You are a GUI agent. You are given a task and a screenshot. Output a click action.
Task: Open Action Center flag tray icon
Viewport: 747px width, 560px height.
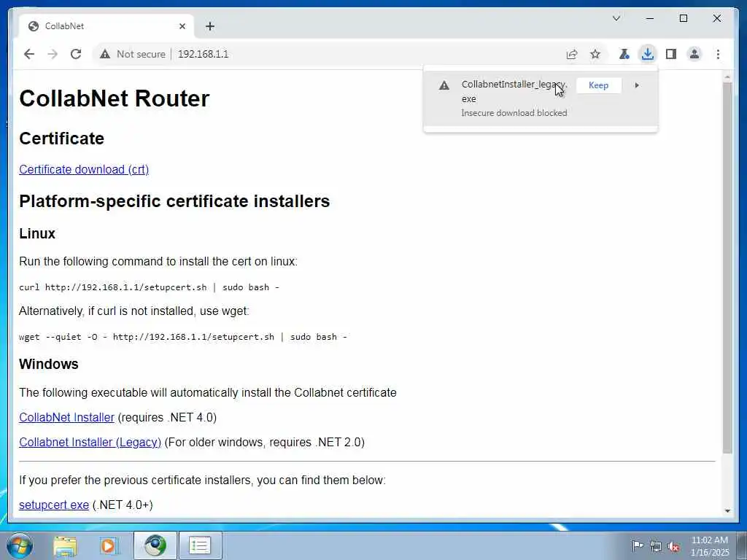click(x=638, y=545)
